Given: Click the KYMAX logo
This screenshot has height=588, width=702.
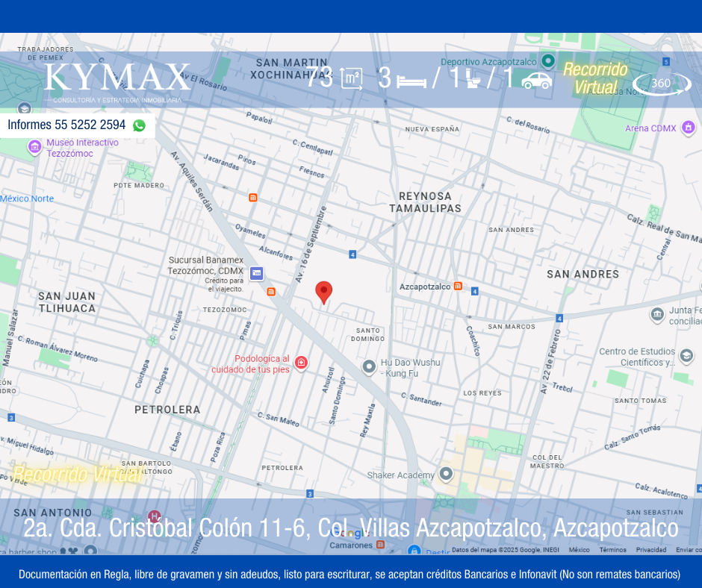Looking at the screenshot, I should (117, 82).
